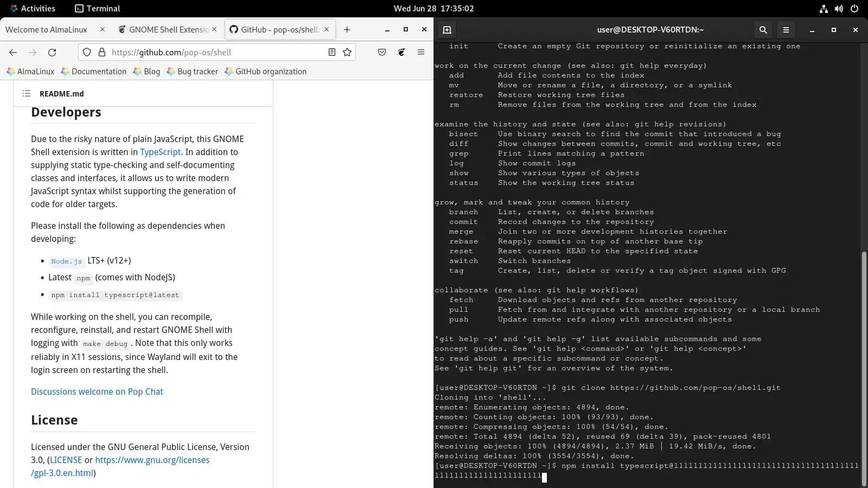Open the network status icon
868x488 pixels.
(824, 9)
